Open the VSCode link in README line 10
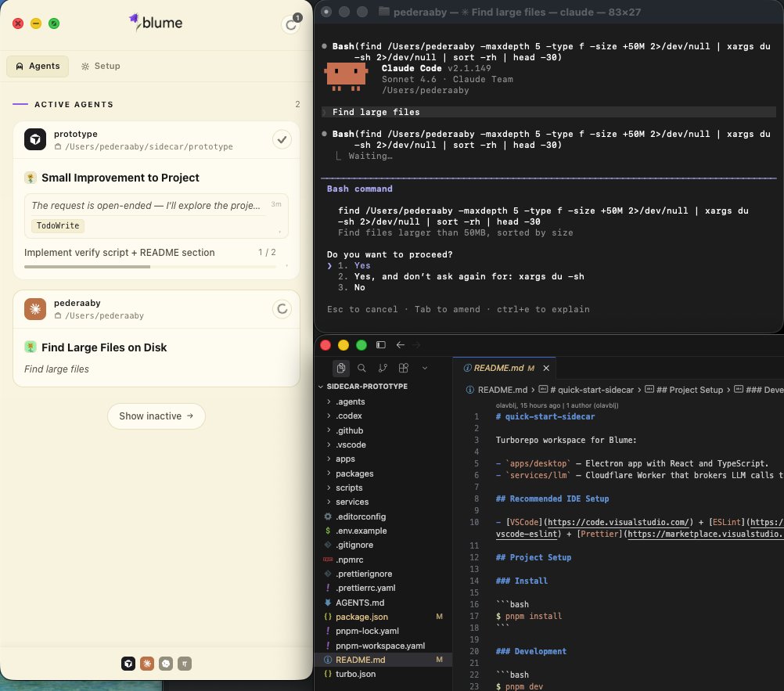This screenshot has height=691, width=784. [620, 522]
